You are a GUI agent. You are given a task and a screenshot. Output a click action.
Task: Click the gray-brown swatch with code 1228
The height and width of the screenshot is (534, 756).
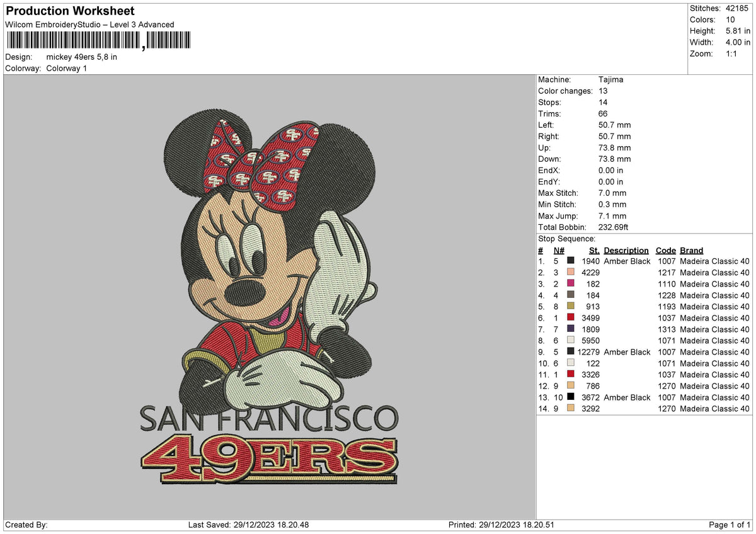[x=571, y=294]
